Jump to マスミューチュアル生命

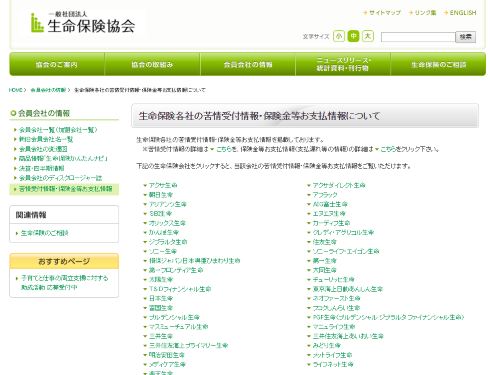click(178, 327)
